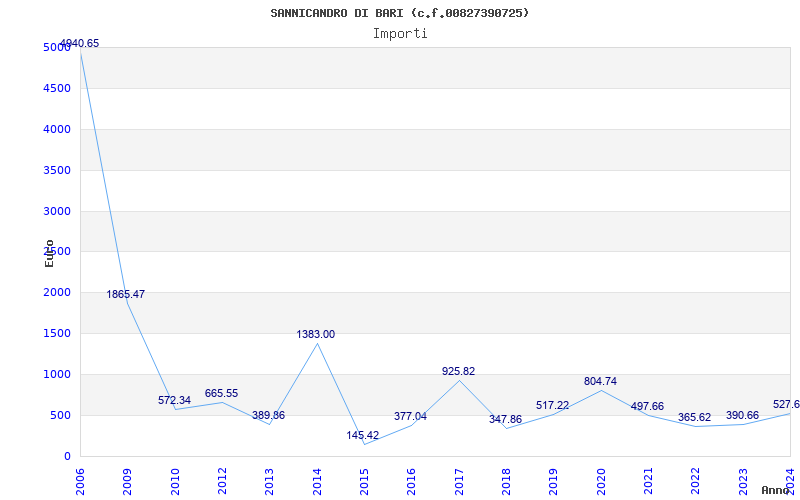The width and height of the screenshot is (800, 500).
Task: Click the chart title SANNICANDRO DI BARI
Action: pyautogui.click(x=399, y=13)
